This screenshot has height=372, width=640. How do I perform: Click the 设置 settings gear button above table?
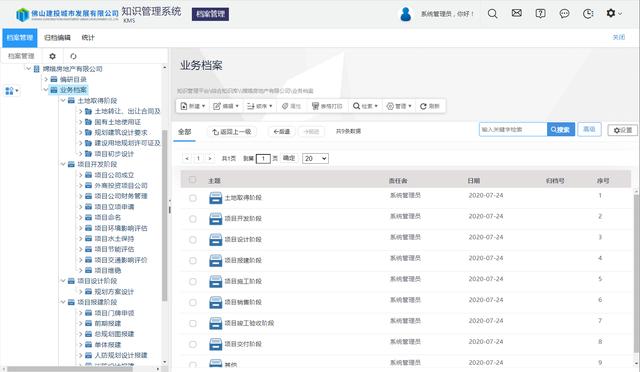point(623,130)
